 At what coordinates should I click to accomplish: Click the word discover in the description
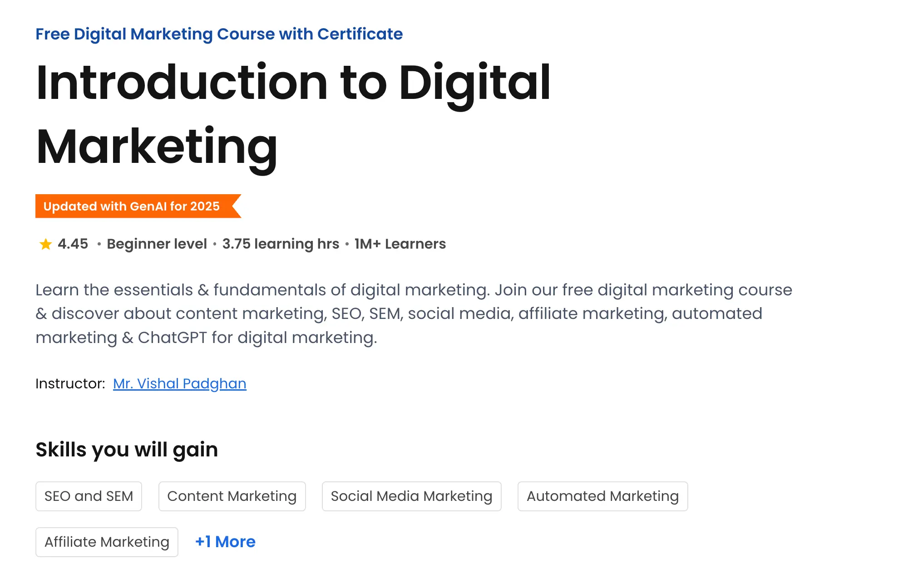[x=85, y=314]
